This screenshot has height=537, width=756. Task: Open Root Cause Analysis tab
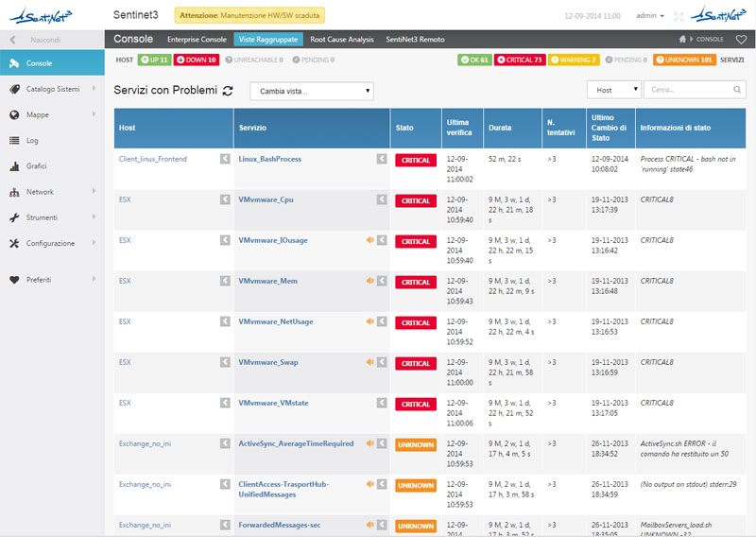pyautogui.click(x=342, y=40)
